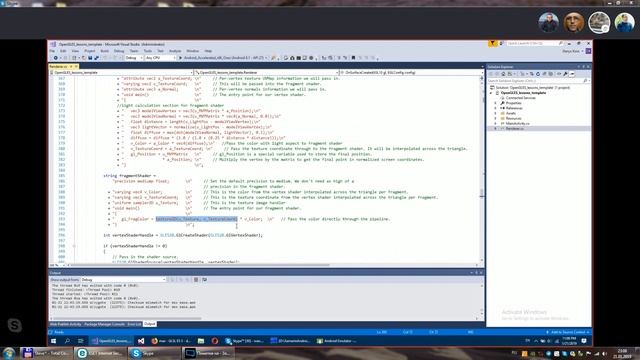Click the remote taskbar Task View icon
The height and width of the screenshot is (360, 640).
(x=81, y=341)
